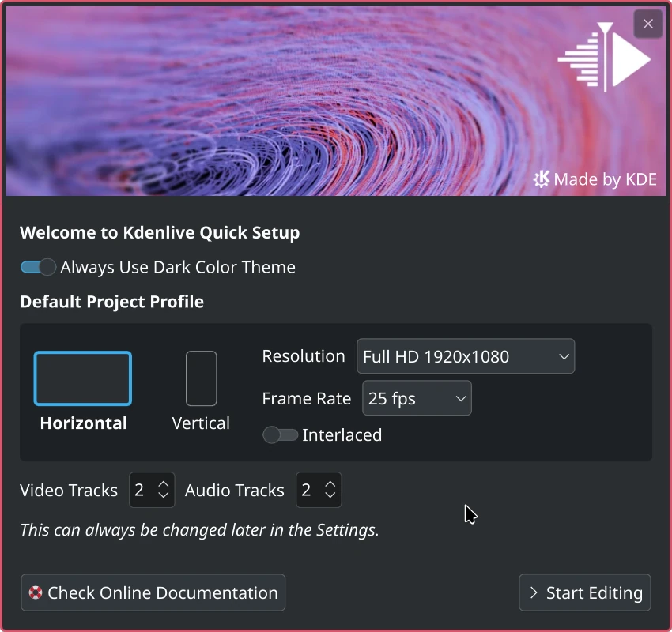Viewport: 672px width, 632px height.
Task: Decrease Audio Tracks with the down arrow
Action: [330, 496]
